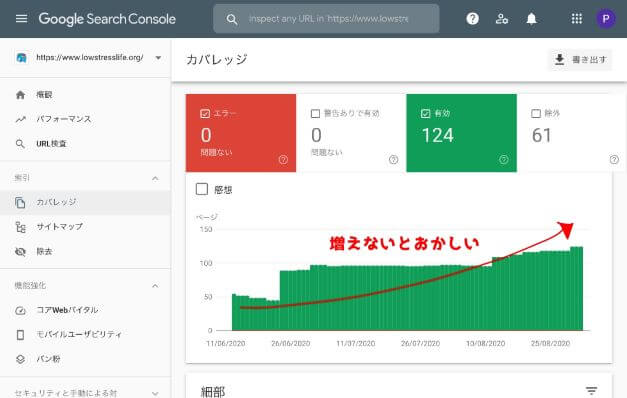Go to パフォーマンス in sidebar
627x398 pixels.
(x=85, y=119)
